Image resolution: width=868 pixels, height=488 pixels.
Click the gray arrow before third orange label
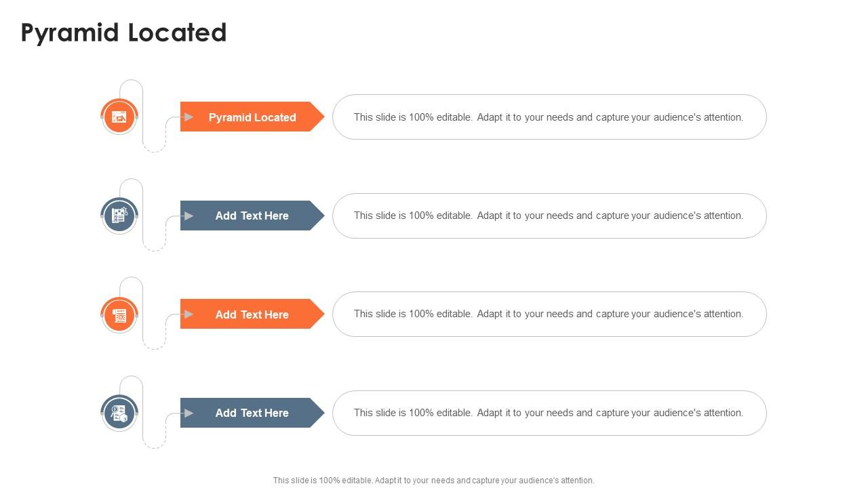point(189,314)
